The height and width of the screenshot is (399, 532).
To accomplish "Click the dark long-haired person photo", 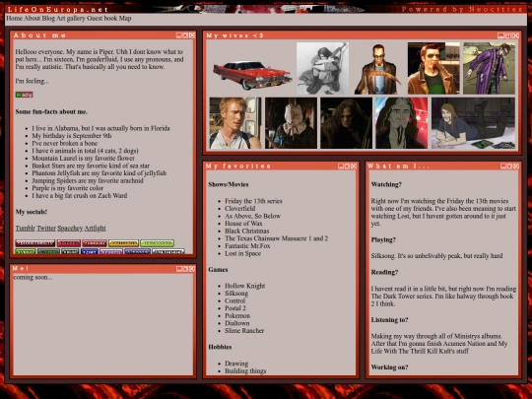I will [347, 123].
